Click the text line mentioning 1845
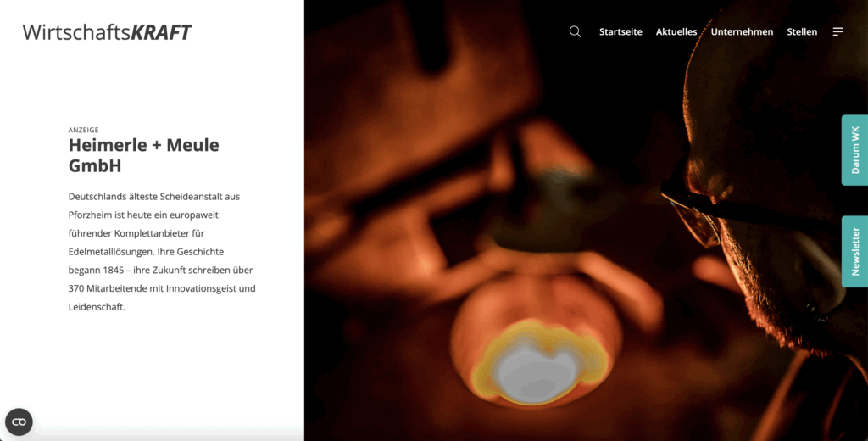The height and width of the screenshot is (441, 868). pos(160,270)
